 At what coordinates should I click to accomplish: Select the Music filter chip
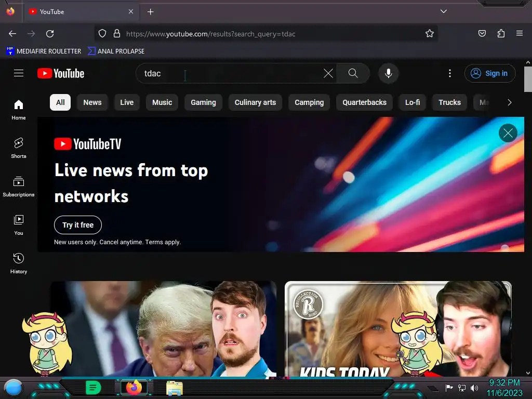point(162,102)
